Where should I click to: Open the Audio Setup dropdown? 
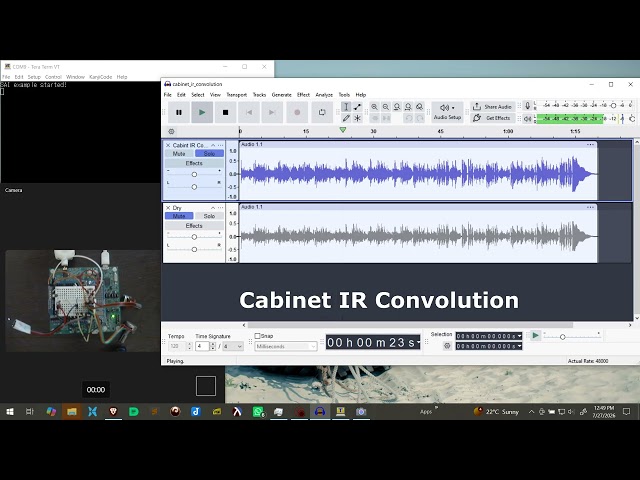(447, 112)
